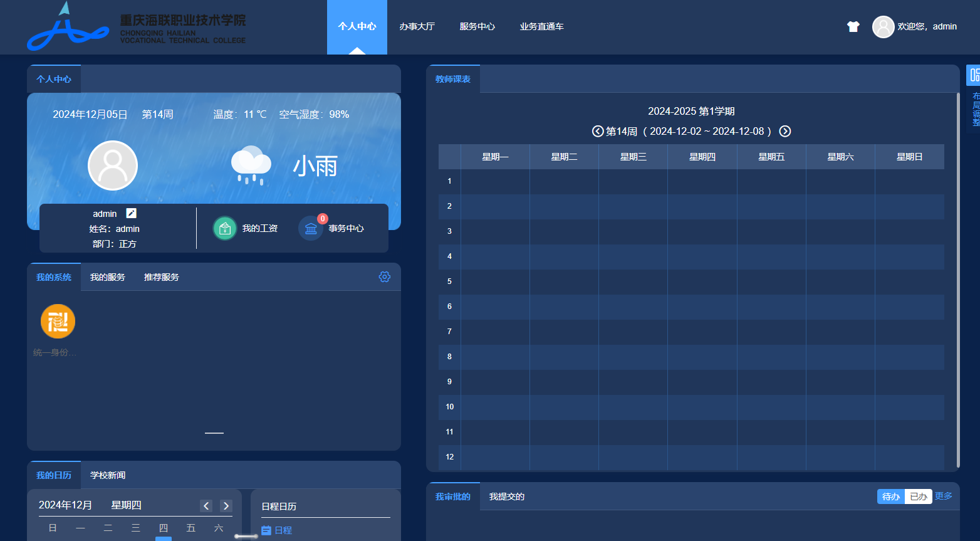Switch approval list to 待办
Screen dimensions: 980x541
(x=890, y=496)
